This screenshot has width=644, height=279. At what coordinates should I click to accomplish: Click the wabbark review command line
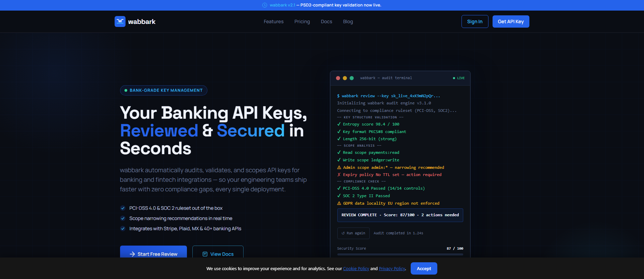(389, 96)
